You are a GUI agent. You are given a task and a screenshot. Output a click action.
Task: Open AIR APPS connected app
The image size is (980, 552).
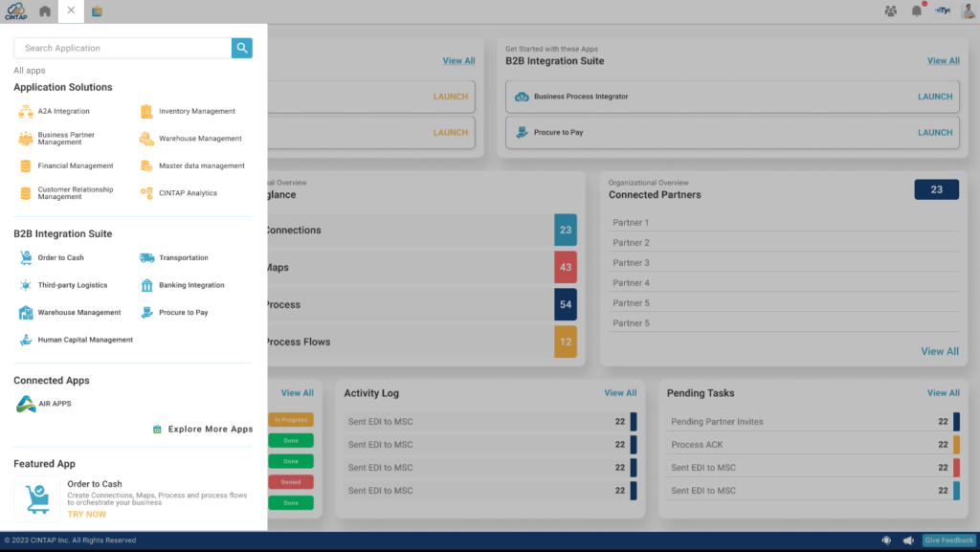43,404
